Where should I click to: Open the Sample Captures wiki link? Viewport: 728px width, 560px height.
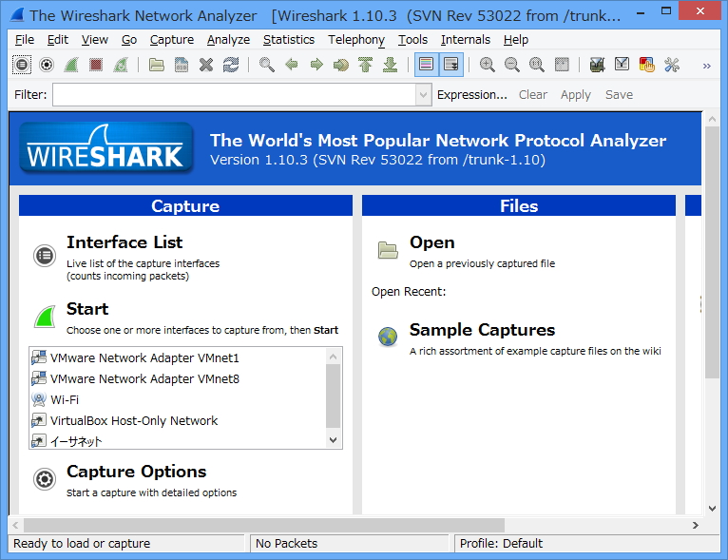coord(482,330)
